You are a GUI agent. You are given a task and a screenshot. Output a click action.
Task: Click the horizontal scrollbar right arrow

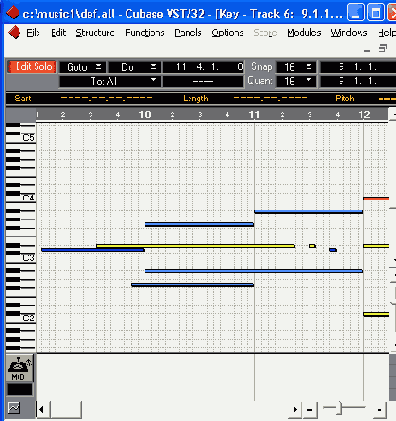point(295,409)
